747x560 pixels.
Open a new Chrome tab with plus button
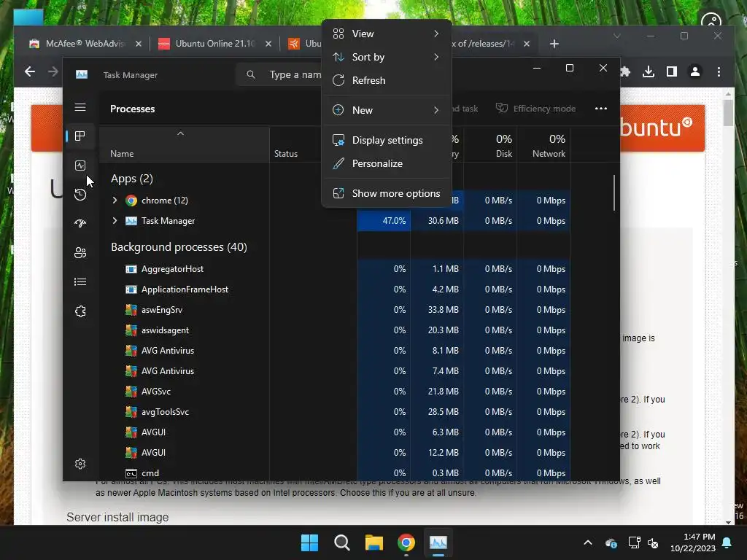[554, 44]
